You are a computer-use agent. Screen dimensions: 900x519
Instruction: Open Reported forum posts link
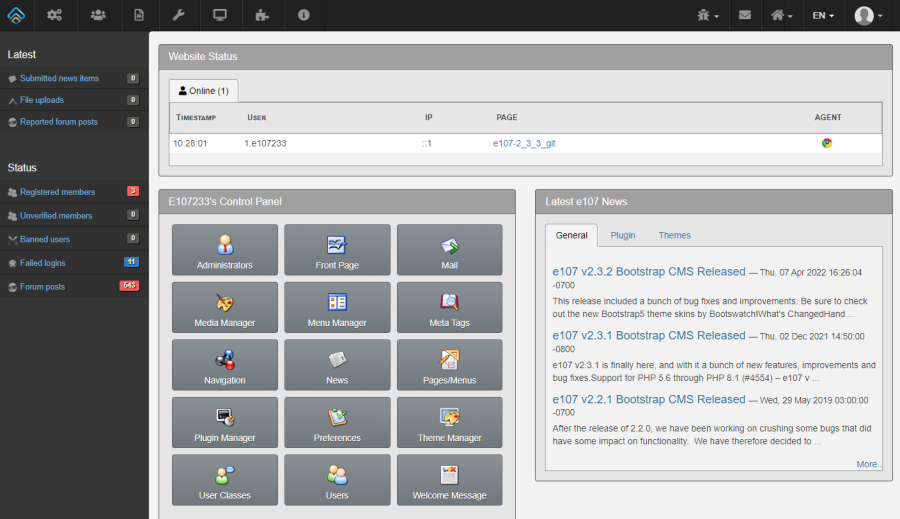(x=59, y=122)
